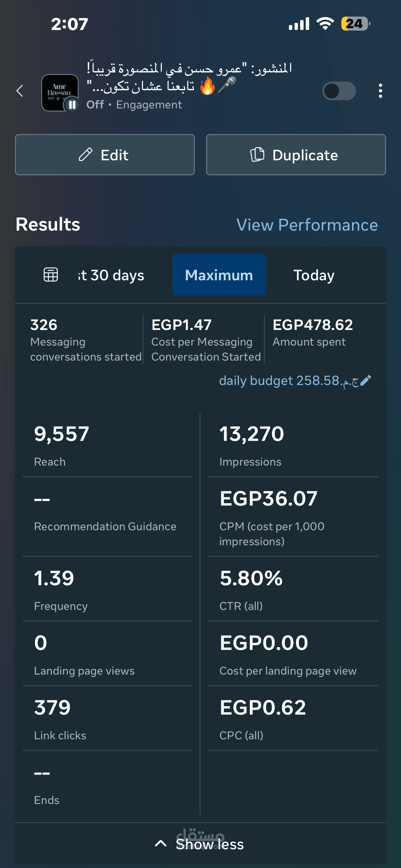This screenshot has height=868, width=401.
Task: Open the View Performance link
Action: click(x=307, y=225)
